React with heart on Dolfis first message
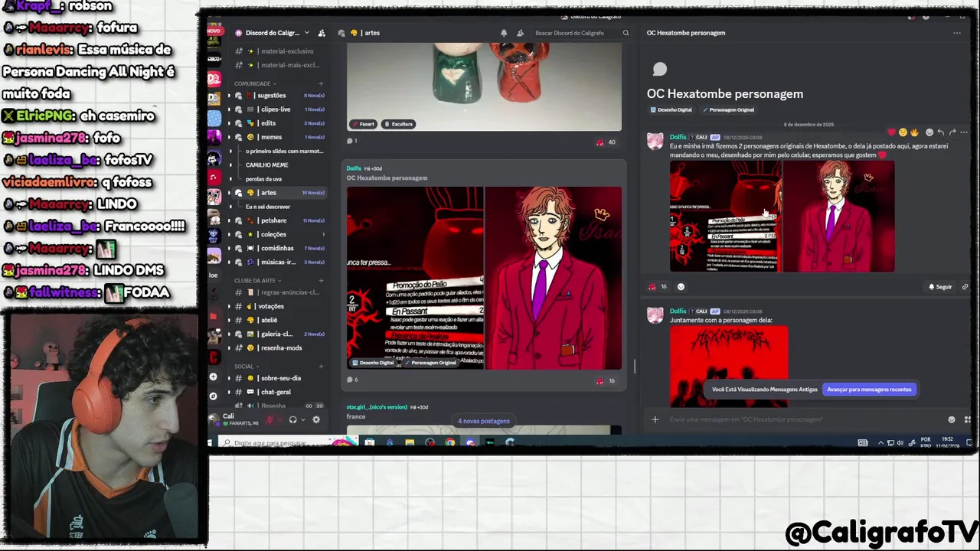Viewport: 980px width, 551px height. click(x=891, y=132)
